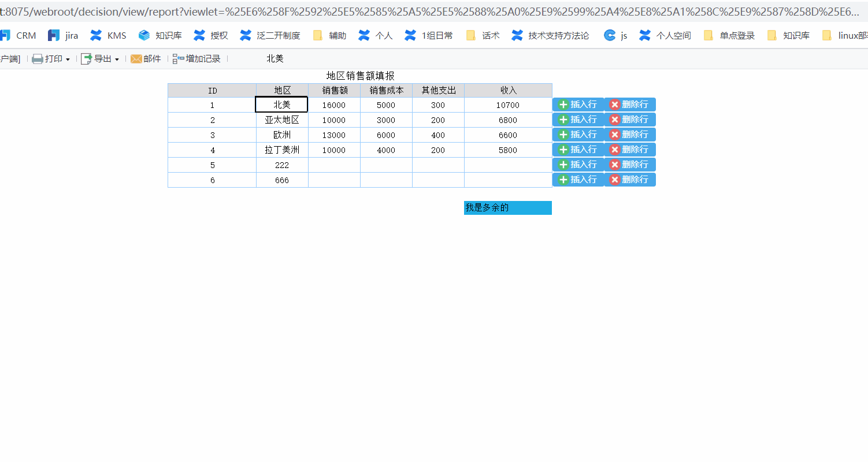Open the js bookmark
The width and height of the screenshot is (868, 462).
coord(615,35)
